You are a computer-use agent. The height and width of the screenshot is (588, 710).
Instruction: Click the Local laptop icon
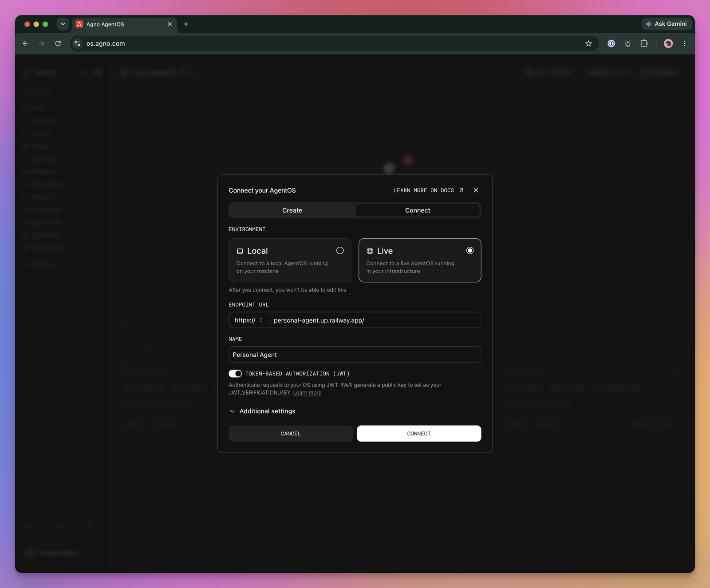pos(240,251)
